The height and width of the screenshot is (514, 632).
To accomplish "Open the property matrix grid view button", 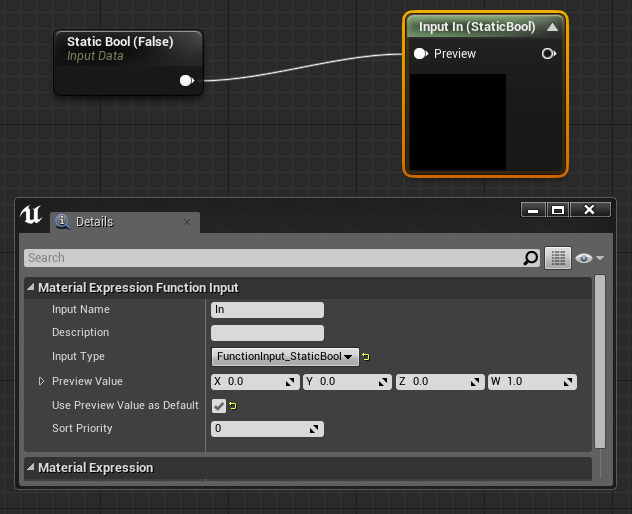I will click(557, 258).
